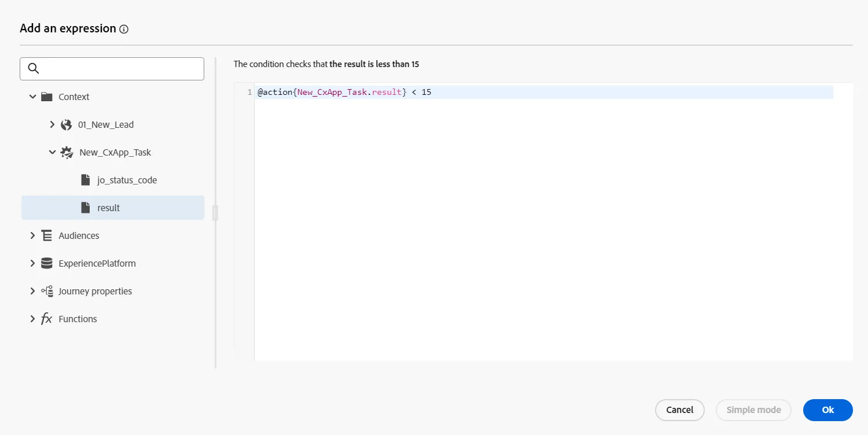The height and width of the screenshot is (435, 868).
Task: Click the Journey properties label
Action: pyautogui.click(x=95, y=291)
